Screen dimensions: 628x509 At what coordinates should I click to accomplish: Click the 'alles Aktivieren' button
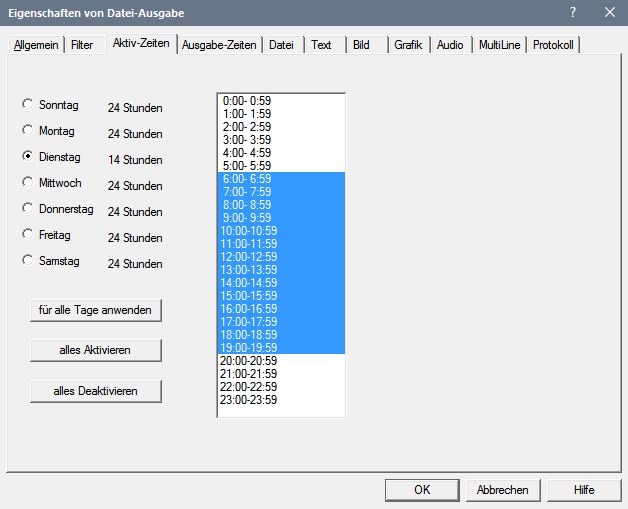tap(95, 350)
